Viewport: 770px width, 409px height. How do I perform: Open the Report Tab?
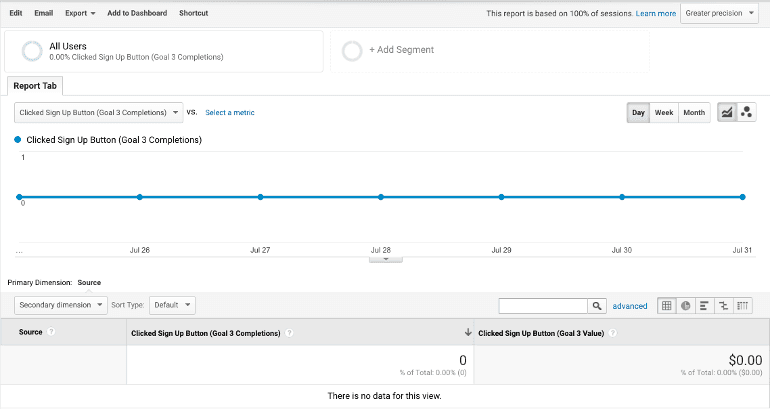pos(34,86)
